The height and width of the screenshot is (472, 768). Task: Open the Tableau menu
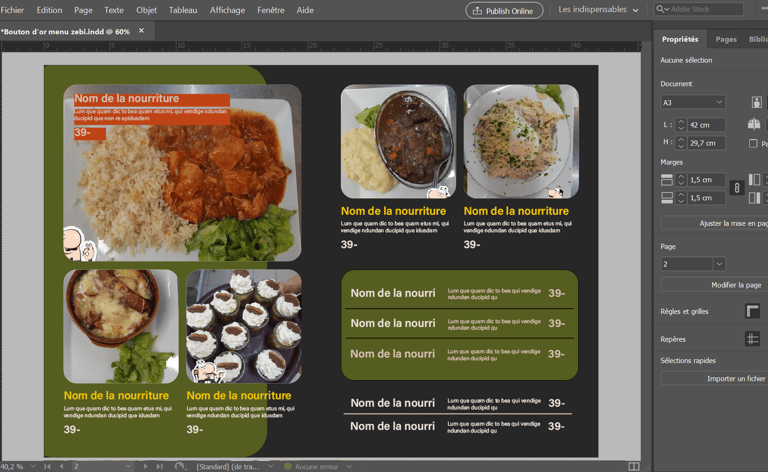coord(183,10)
